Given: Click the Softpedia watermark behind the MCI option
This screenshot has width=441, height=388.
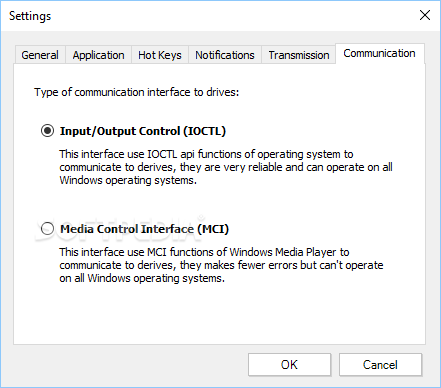Looking at the screenshot, I should [120, 229].
